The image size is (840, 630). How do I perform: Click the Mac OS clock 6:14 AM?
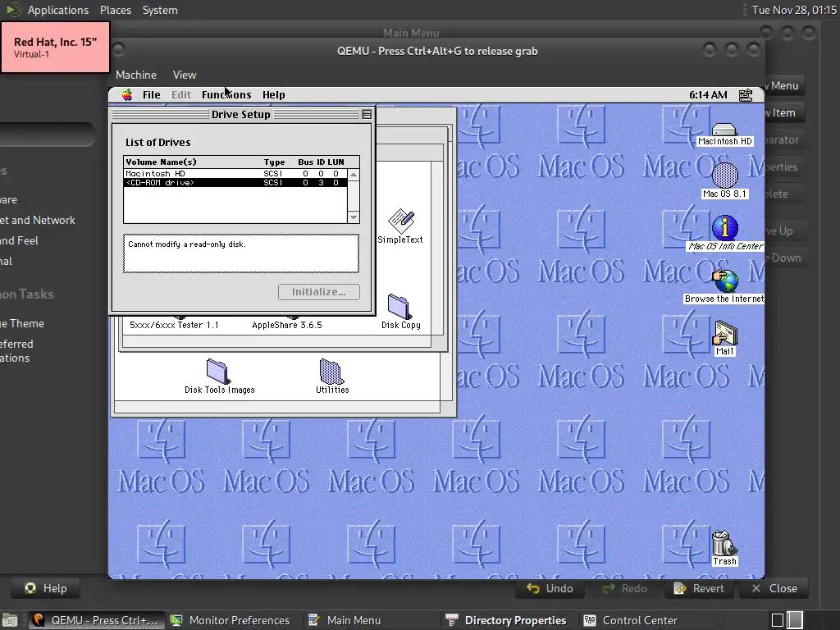click(708, 95)
